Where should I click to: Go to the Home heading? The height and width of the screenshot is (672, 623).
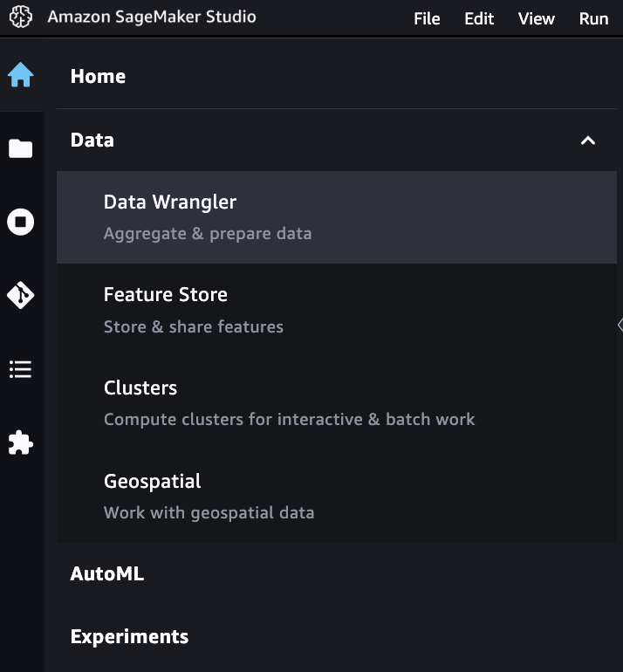point(98,76)
